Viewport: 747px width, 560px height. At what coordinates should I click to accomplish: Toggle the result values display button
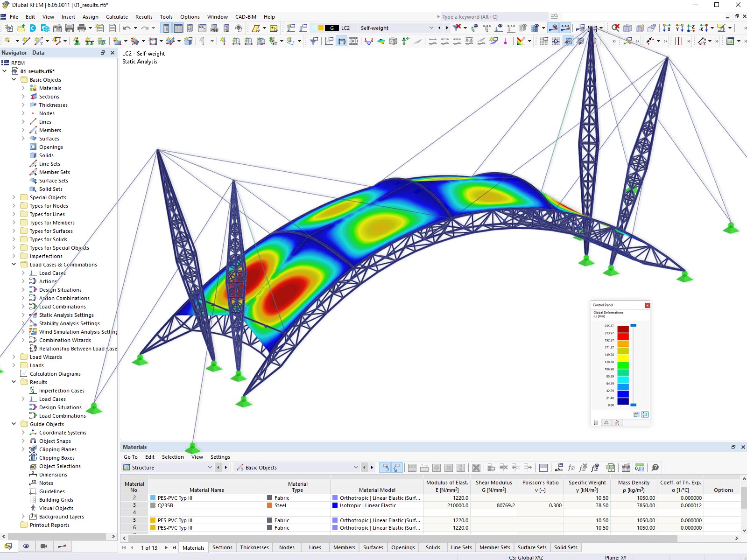[x=565, y=28]
